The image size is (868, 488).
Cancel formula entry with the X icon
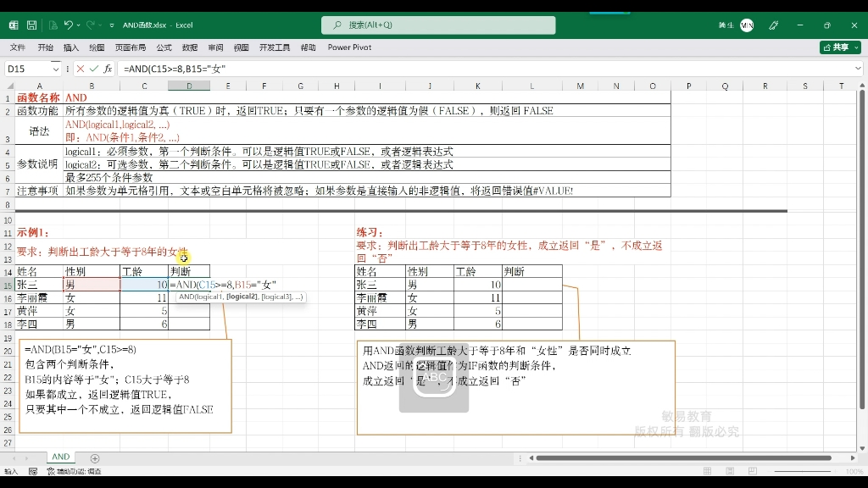pos(80,69)
